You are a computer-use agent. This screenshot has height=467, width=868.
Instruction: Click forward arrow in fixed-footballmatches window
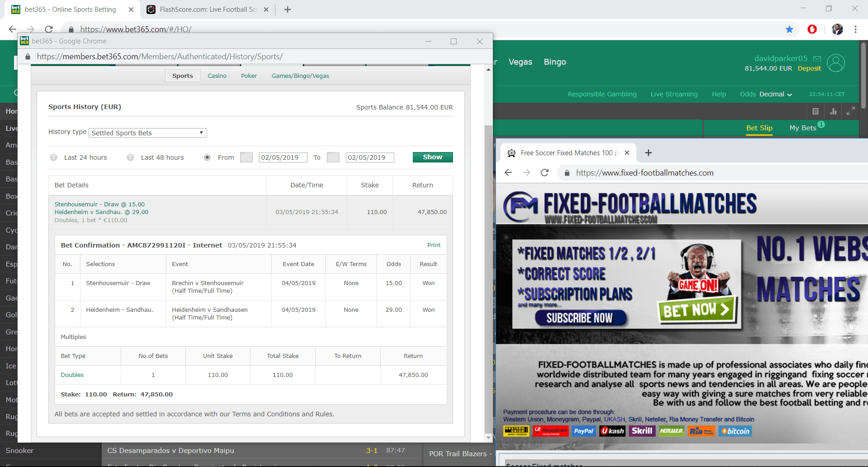[x=526, y=172]
